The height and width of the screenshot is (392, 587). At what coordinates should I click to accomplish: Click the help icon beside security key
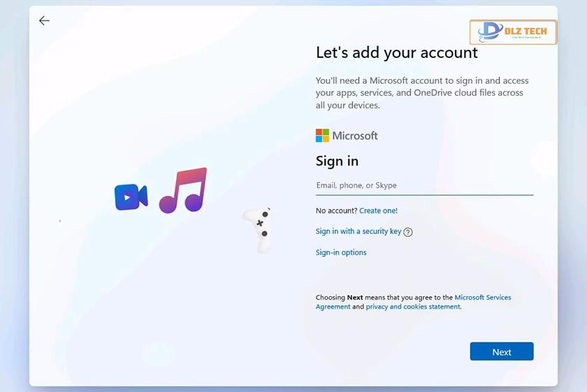pos(408,232)
